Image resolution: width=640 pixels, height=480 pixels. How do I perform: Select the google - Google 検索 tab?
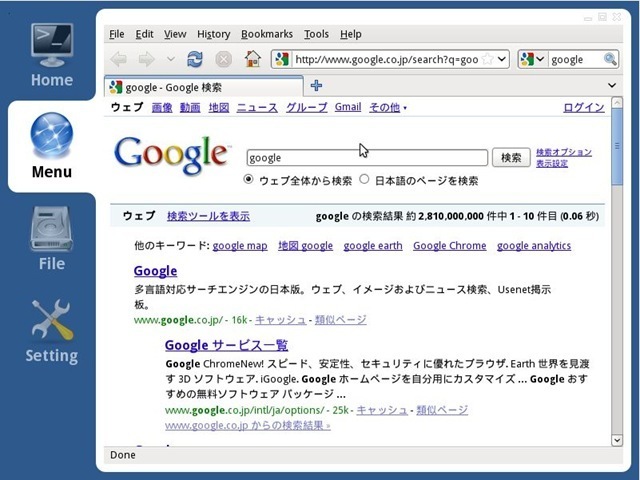coord(203,87)
